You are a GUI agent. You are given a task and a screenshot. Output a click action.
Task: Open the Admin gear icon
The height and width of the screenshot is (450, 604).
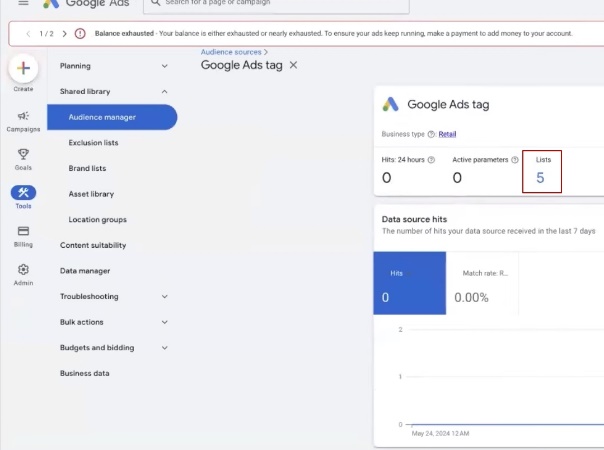click(x=23, y=270)
